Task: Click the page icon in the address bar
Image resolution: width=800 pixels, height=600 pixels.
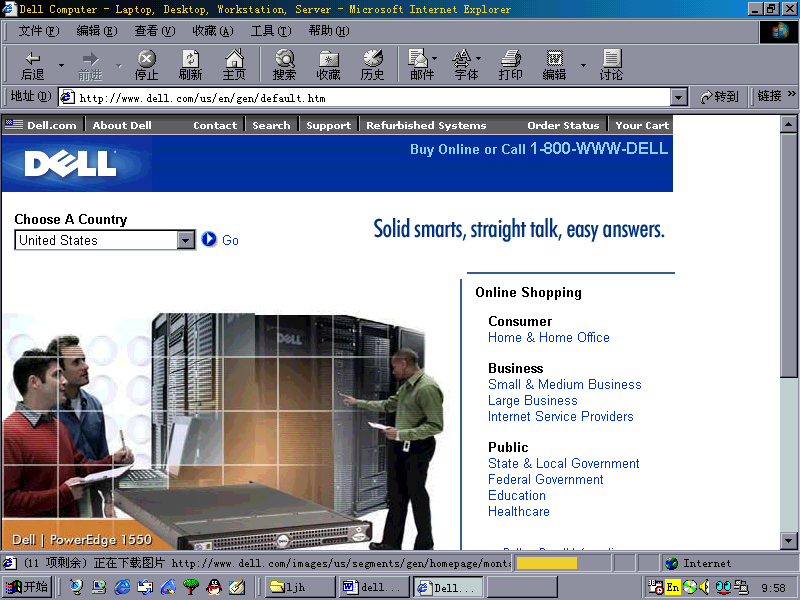Action: pos(67,97)
